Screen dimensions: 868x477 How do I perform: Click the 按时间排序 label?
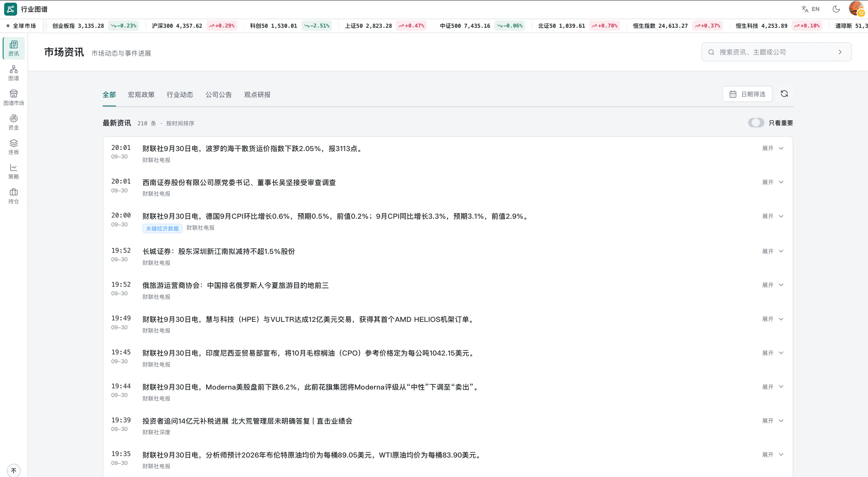(x=180, y=124)
